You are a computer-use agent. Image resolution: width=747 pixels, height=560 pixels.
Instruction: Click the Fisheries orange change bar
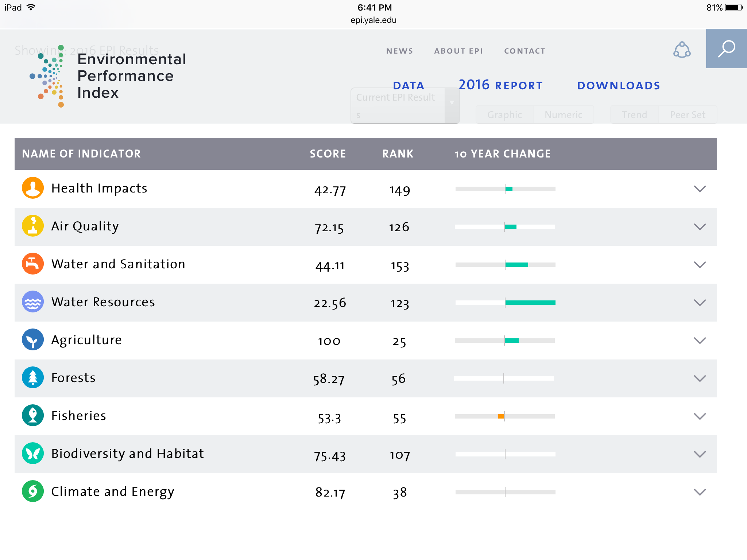click(501, 416)
